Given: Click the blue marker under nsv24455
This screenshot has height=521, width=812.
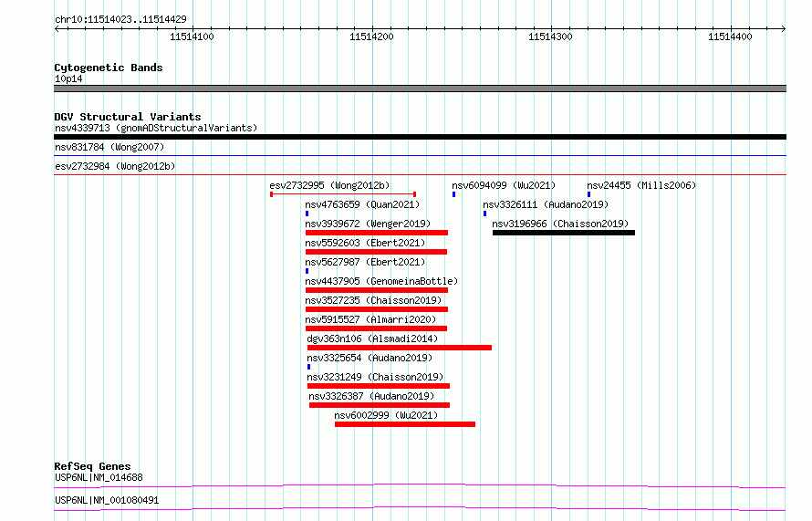Looking at the screenshot, I should (x=588, y=194).
